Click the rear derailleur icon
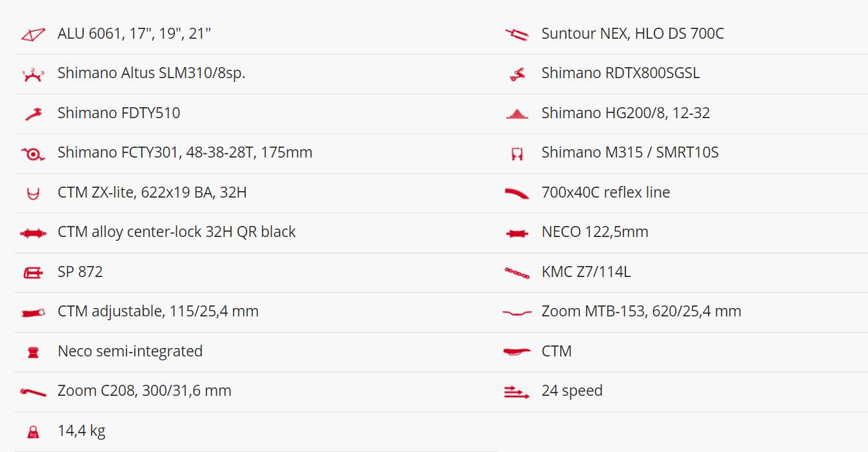Image resolution: width=868 pixels, height=452 pixels. coord(517,74)
